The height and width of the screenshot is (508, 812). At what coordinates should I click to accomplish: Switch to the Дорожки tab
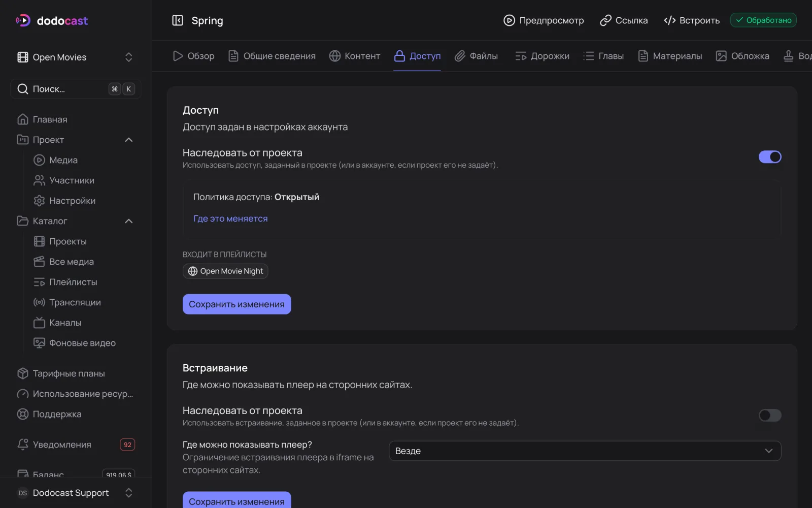(x=542, y=56)
